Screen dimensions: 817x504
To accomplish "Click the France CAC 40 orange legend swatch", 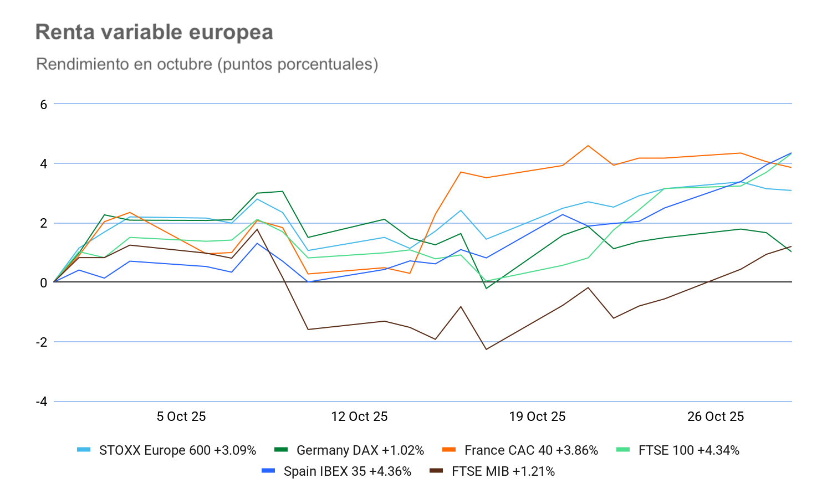I will pos(449,450).
